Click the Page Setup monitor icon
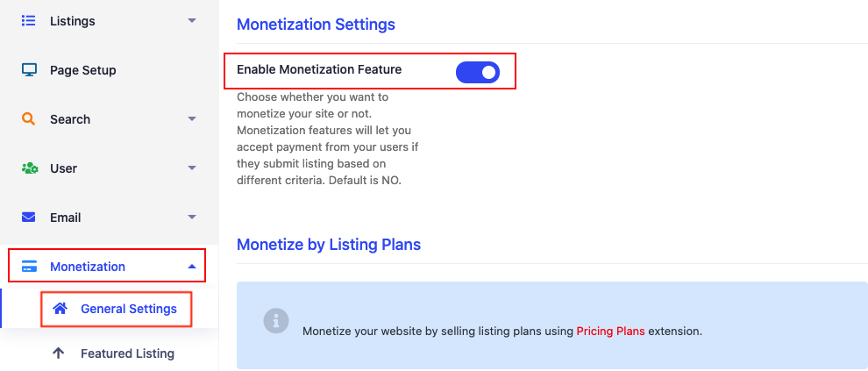 [x=29, y=70]
